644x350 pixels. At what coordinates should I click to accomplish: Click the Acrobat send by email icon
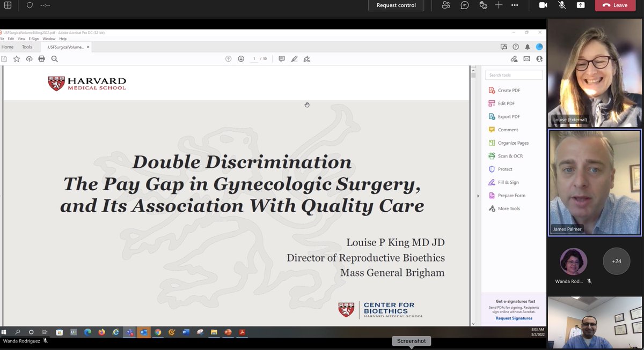526,59
